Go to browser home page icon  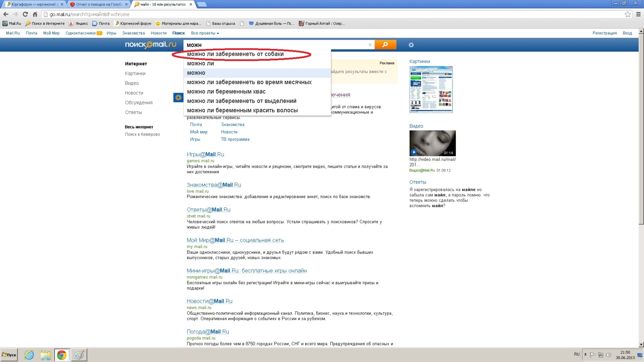click(35, 14)
